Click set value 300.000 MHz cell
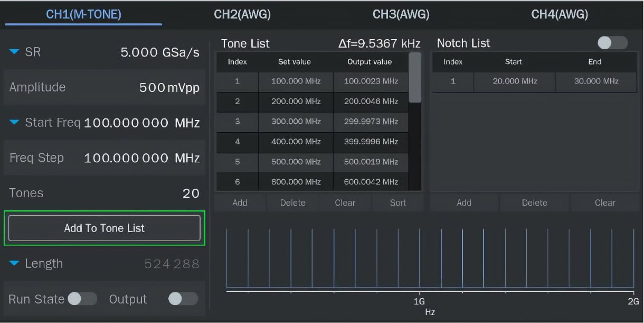 tap(296, 121)
